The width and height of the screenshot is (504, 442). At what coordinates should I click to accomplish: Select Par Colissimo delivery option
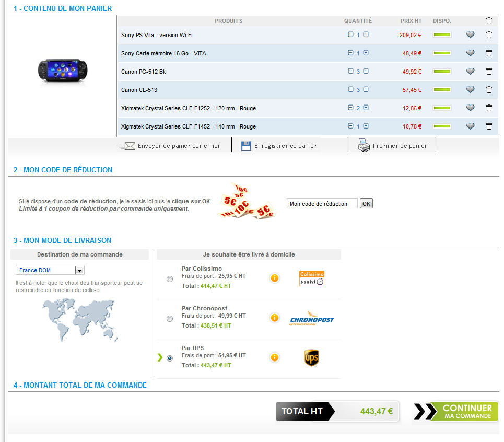pyautogui.click(x=170, y=279)
